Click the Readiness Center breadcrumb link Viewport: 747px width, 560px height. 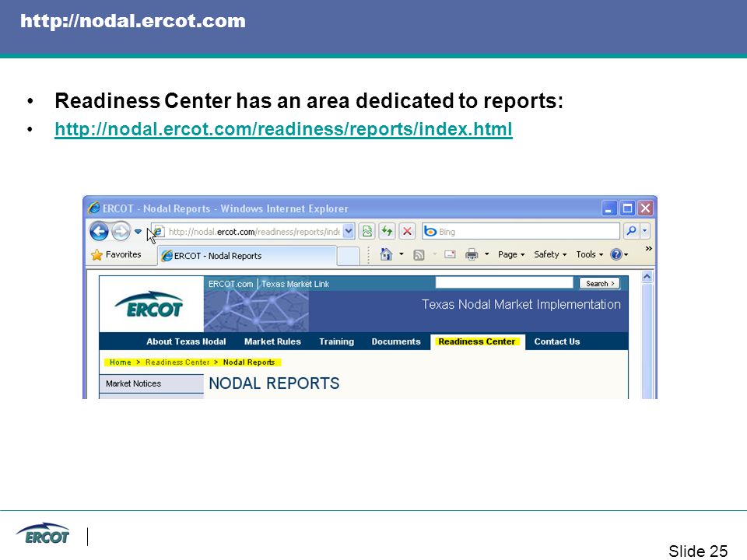(177, 362)
